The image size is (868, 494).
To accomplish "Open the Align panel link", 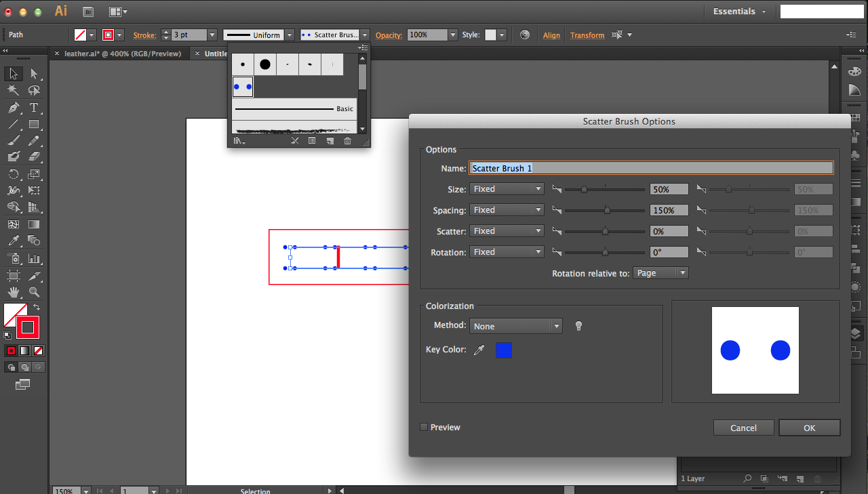I will [x=551, y=35].
